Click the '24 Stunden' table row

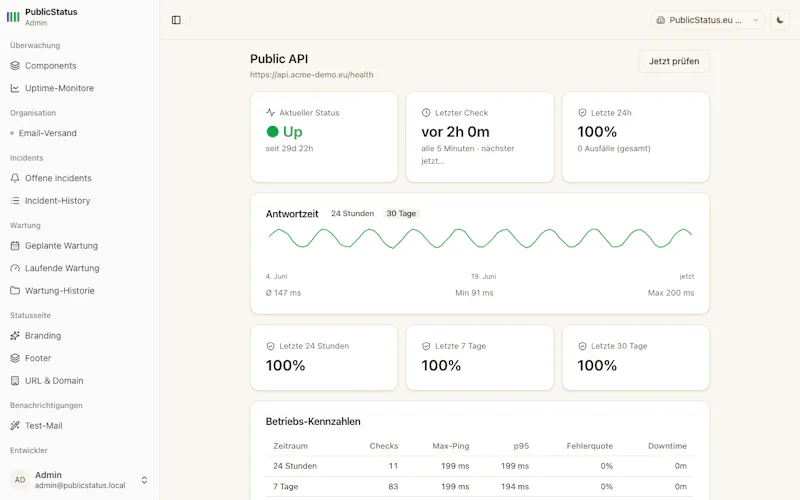(480, 466)
